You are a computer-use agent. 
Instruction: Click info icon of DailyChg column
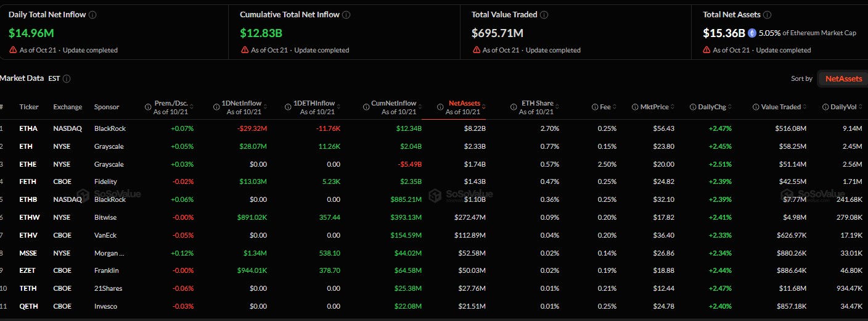(x=693, y=107)
